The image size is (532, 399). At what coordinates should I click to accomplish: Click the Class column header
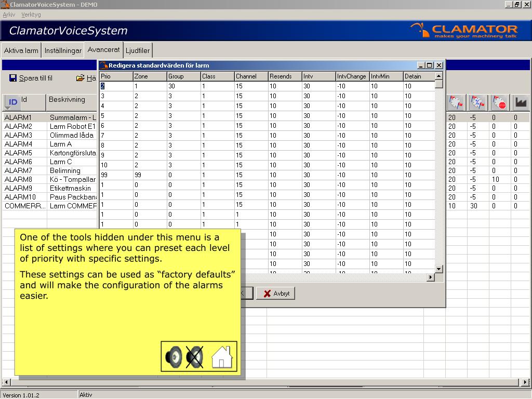218,76
